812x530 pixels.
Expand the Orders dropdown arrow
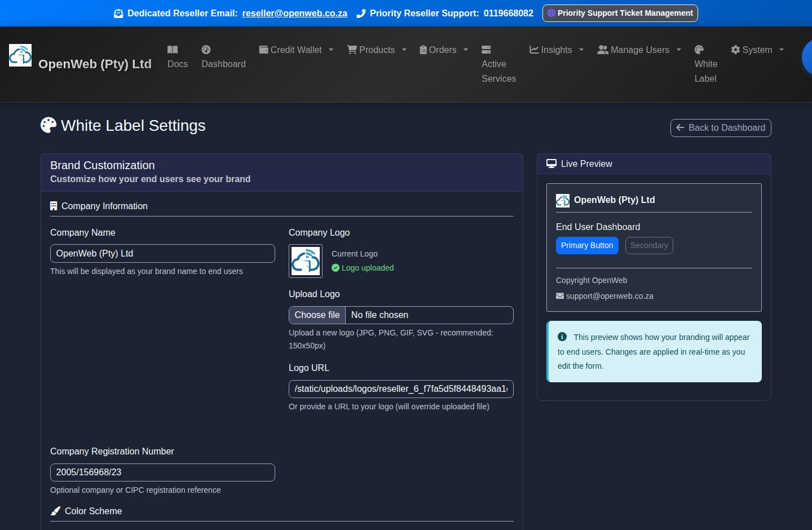click(466, 50)
